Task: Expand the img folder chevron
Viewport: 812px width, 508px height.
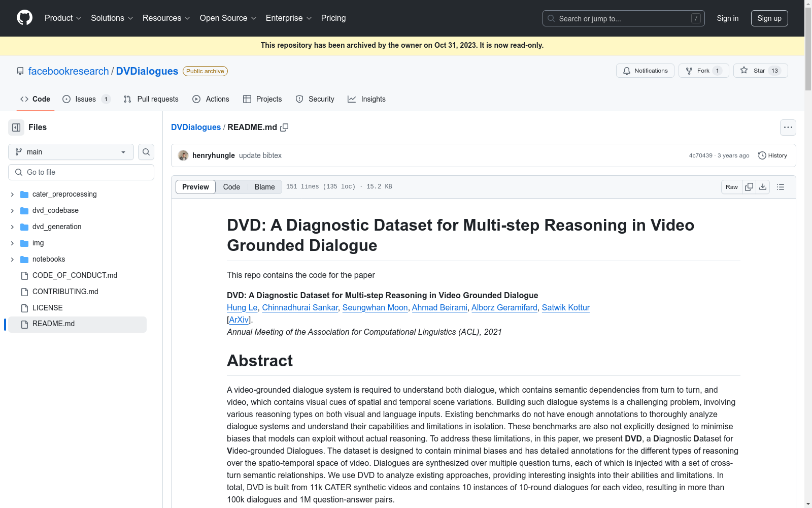Action: (12, 243)
